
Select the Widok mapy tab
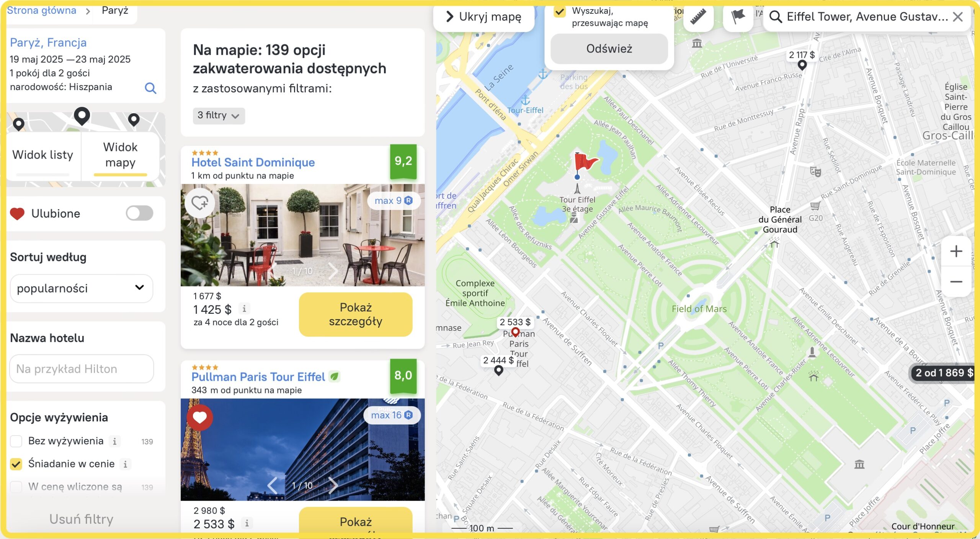(120, 155)
